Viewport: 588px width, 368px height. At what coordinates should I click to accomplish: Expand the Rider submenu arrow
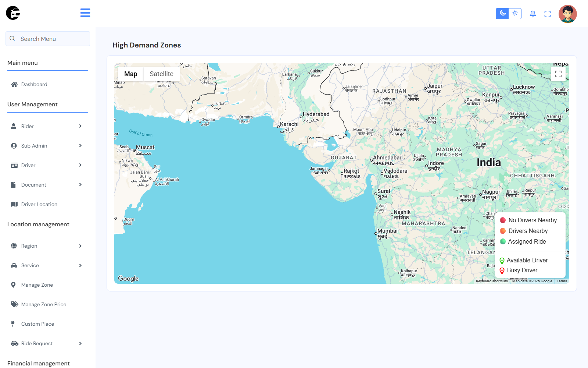pyautogui.click(x=80, y=126)
